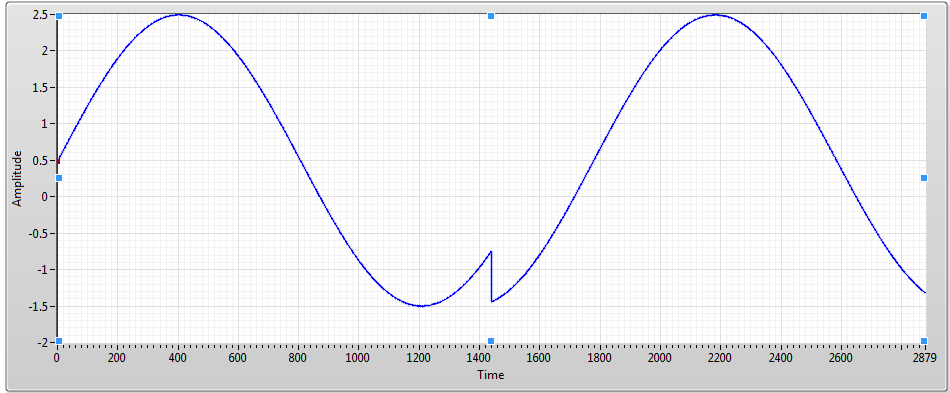Click the 1800 time scale marker

(x=599, y=357)
